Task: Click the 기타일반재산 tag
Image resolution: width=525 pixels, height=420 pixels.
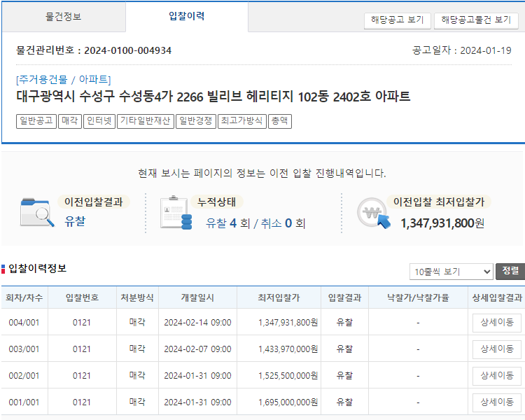Action: tap(146, 121)
